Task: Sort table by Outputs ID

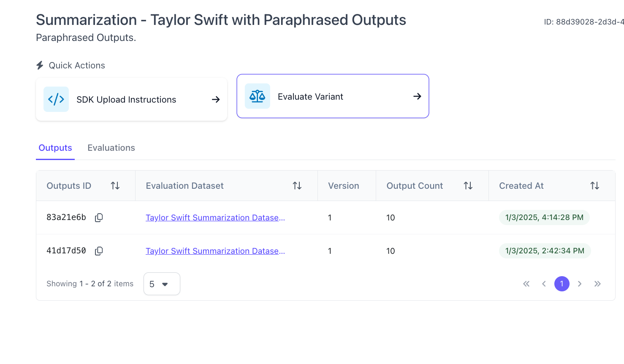Action: [115, 186]
